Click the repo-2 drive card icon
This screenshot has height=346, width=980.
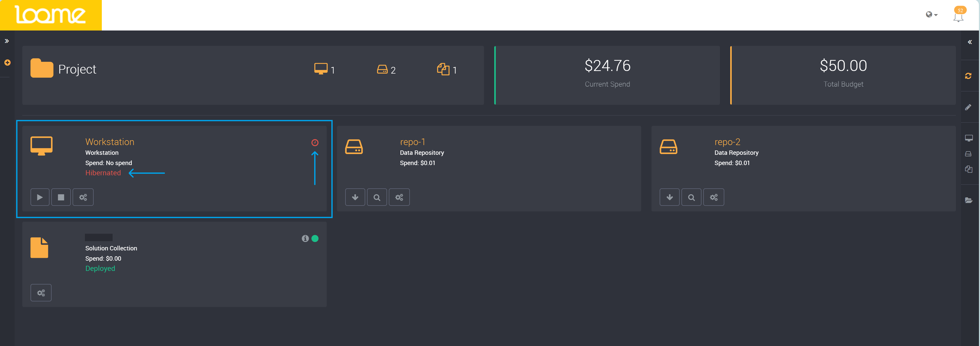(x=668, y=147)
